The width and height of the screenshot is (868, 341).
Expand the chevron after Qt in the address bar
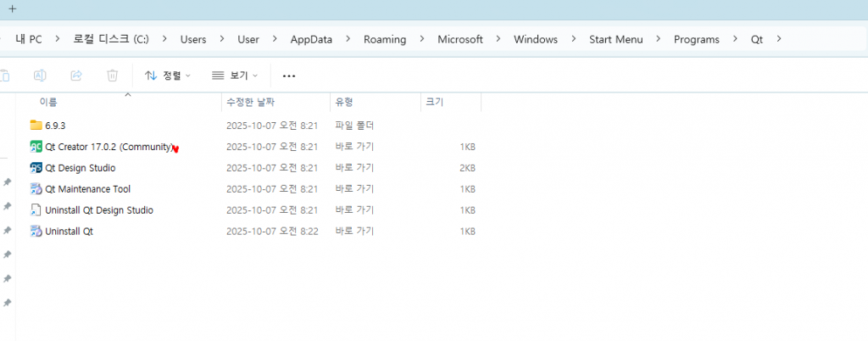(x=779, y=39)
